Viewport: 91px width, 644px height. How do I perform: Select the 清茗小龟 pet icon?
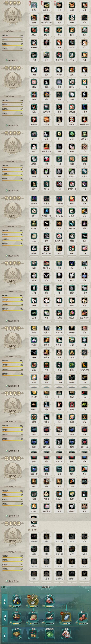tap(46, 5)
